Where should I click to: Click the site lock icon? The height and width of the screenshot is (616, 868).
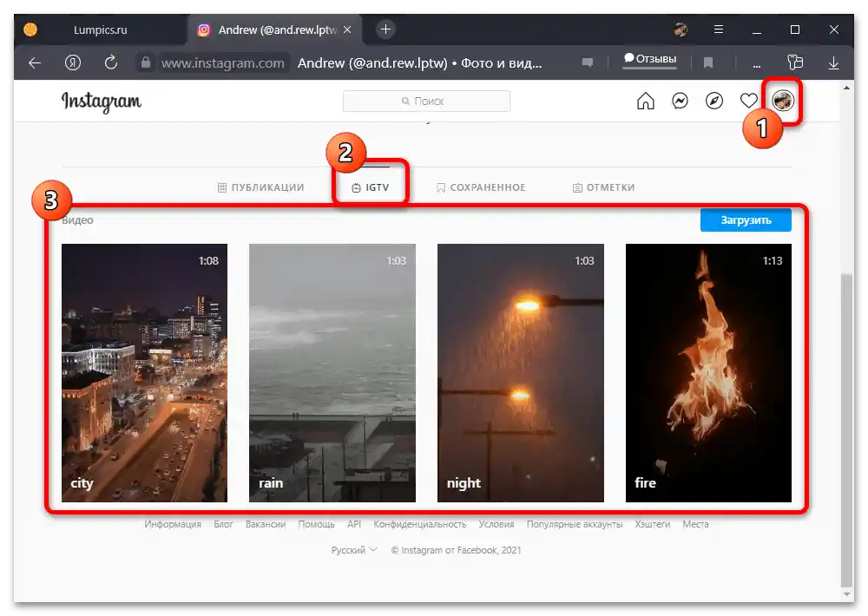[x=145, y=62]
